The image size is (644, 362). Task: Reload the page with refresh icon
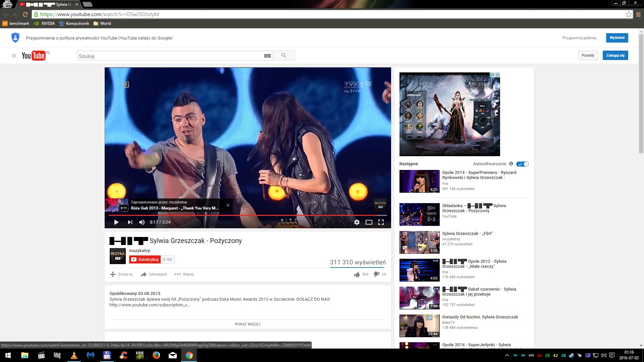click(x=25, y=14)
